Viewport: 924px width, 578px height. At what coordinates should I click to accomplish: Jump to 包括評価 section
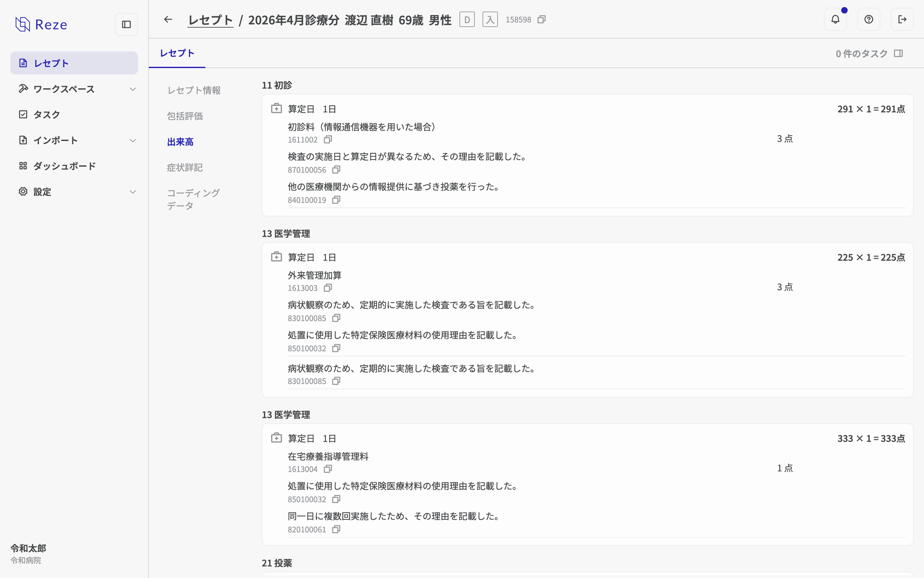185,116
